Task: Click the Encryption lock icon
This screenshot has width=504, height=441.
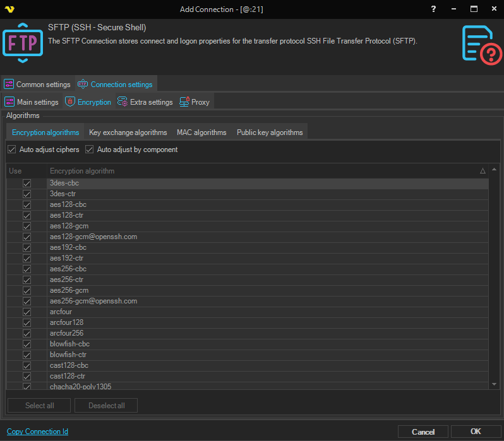Action: [70, 102]
